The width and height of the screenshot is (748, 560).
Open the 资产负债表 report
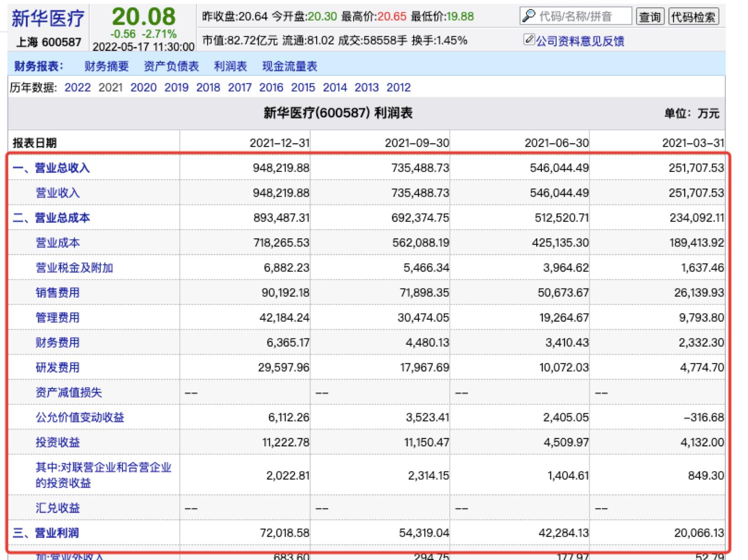coord(171,66)
